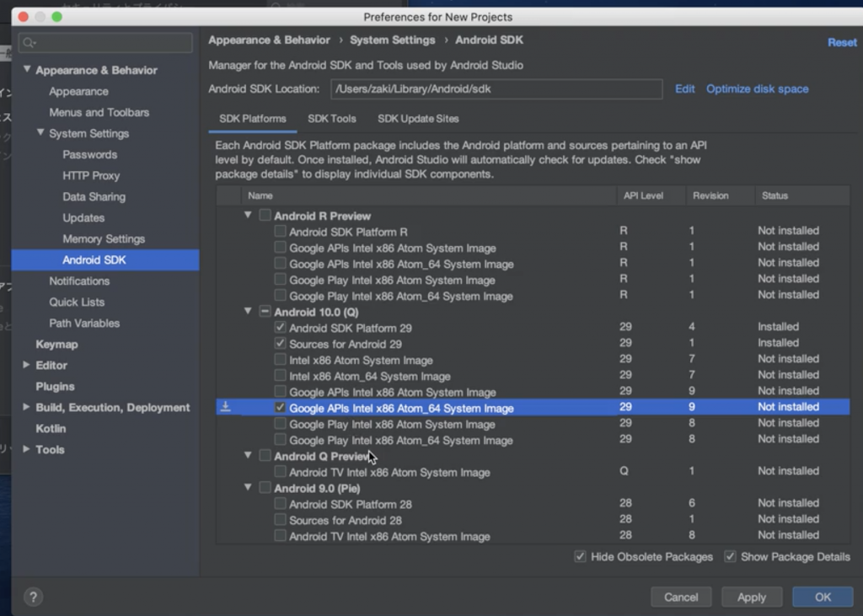Image resolution: width=863 pixels, height=616 pixels.
Task: Open the SDK Update Sites tab
Action: pyautogui.click(x=418, y=119)
